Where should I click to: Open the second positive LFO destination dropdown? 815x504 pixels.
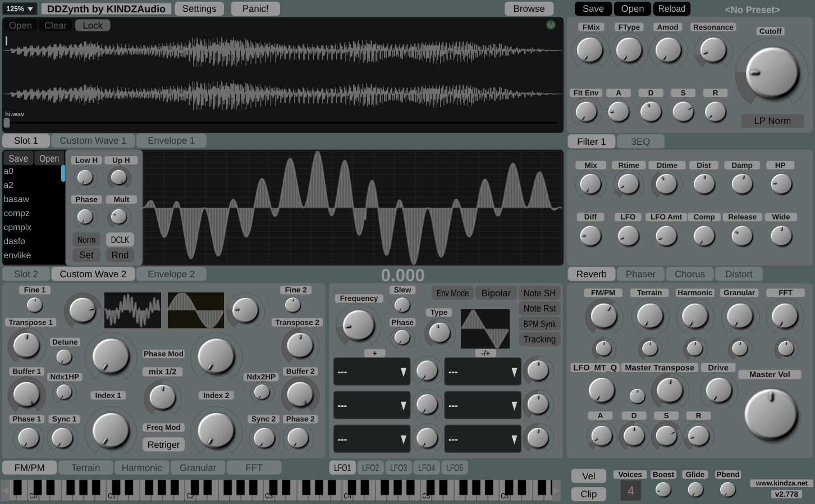point(372,405)
